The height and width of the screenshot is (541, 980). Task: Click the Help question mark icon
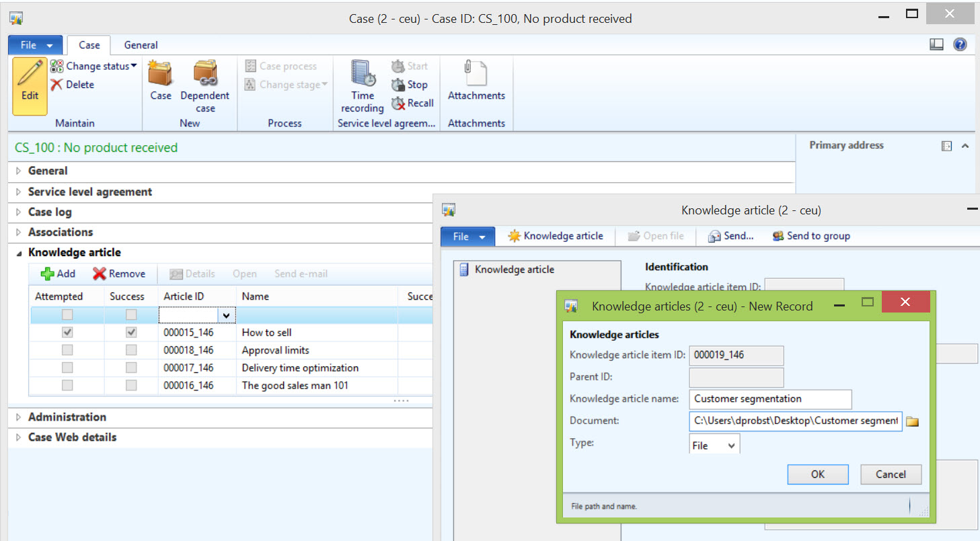[x=960, y=44]
